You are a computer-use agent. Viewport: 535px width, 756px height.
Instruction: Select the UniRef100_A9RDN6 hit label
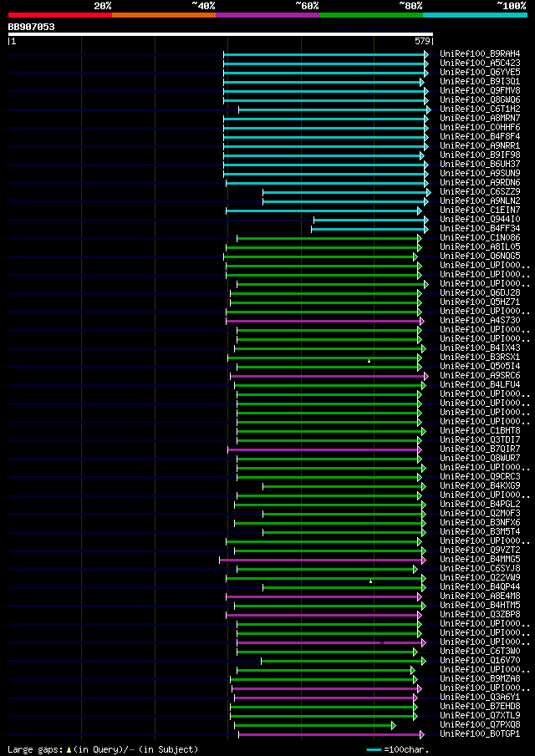[x=480, y=183]
